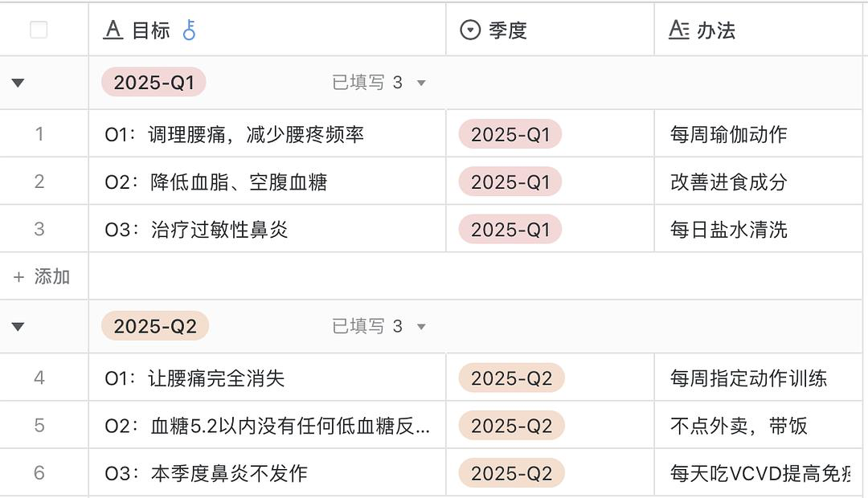Image resolution: width=868 pixels, height=498 pixels.
Task: Collapse the 2025-Q1 group triangle
Action: [x=18, y=83]
